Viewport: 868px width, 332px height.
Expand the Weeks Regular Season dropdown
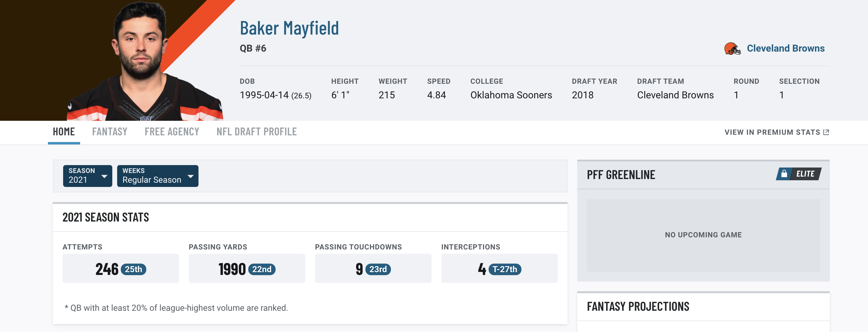pyautogui.click(x=157, y=176)
